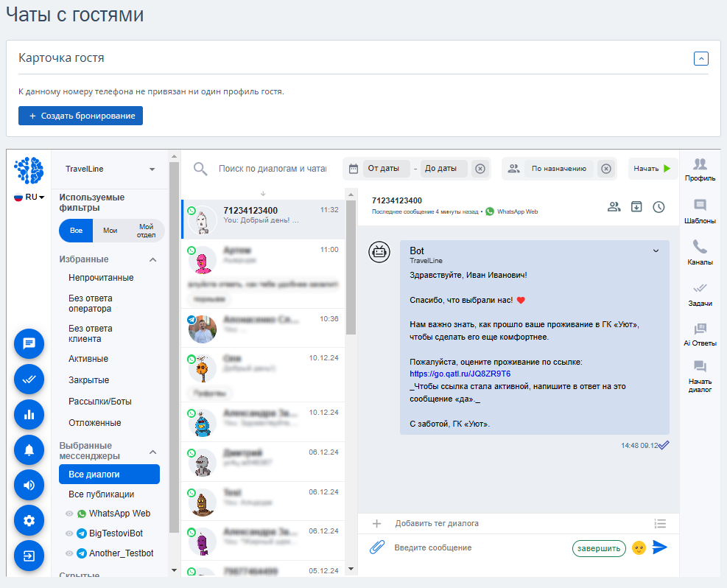Open the go.qatl.ru link in message
The image size is (727, 588).
[x=460, y=374]
